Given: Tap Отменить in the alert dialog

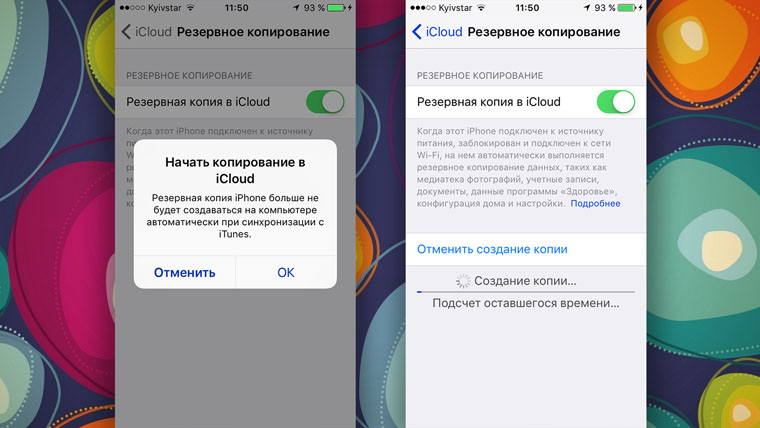Looking at the screenshot, I should 185,272.
